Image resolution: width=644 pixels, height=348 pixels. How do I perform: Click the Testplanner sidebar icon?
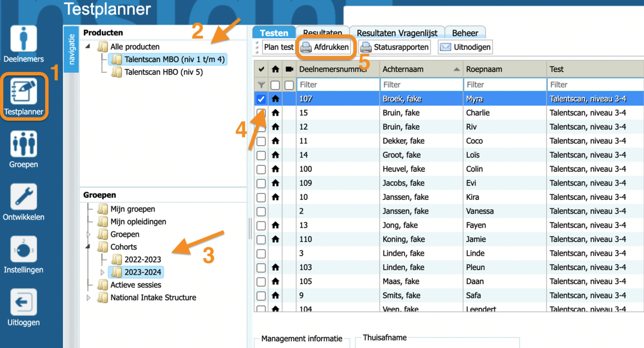tap(24, 91)
